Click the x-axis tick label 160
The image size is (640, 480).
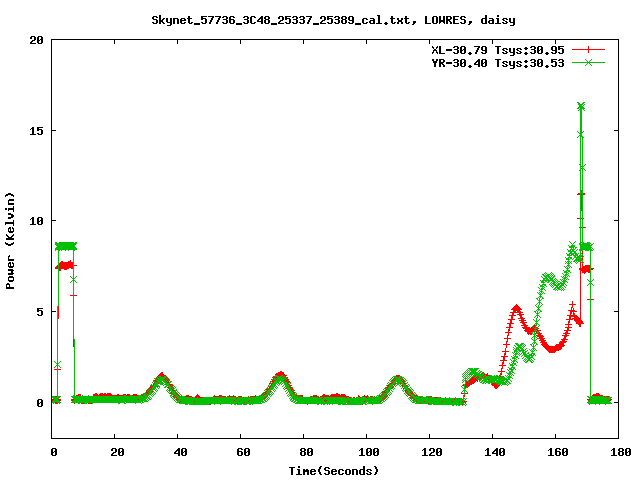pyautogui.click(x=558, y=452)
